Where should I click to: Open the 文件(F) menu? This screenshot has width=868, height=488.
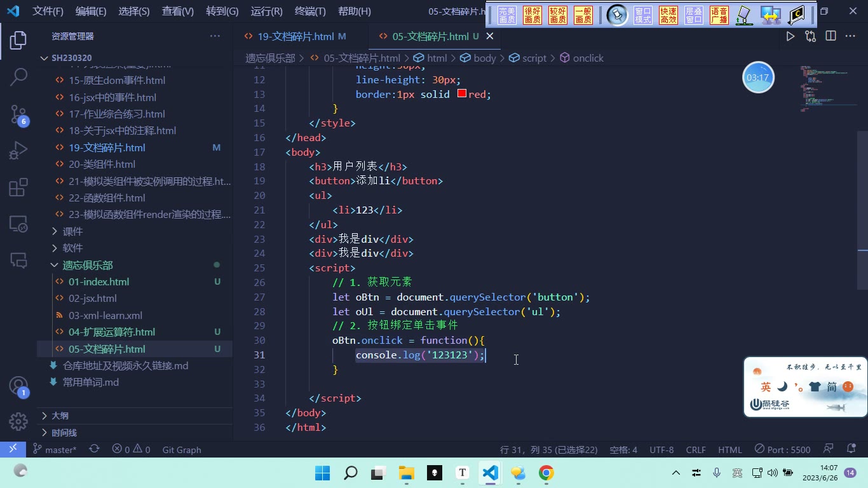[x=48, y=11]
